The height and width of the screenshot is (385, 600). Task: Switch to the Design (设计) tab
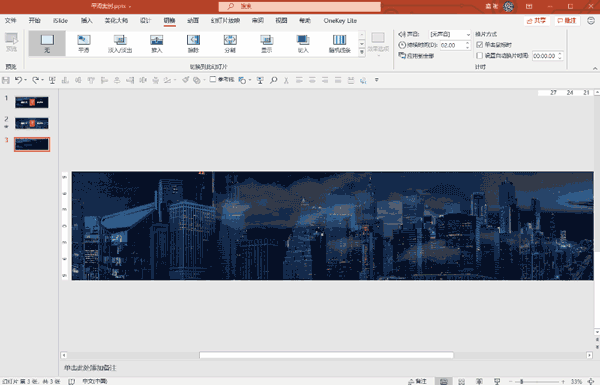pyautogui.click(x=145, y=21)
